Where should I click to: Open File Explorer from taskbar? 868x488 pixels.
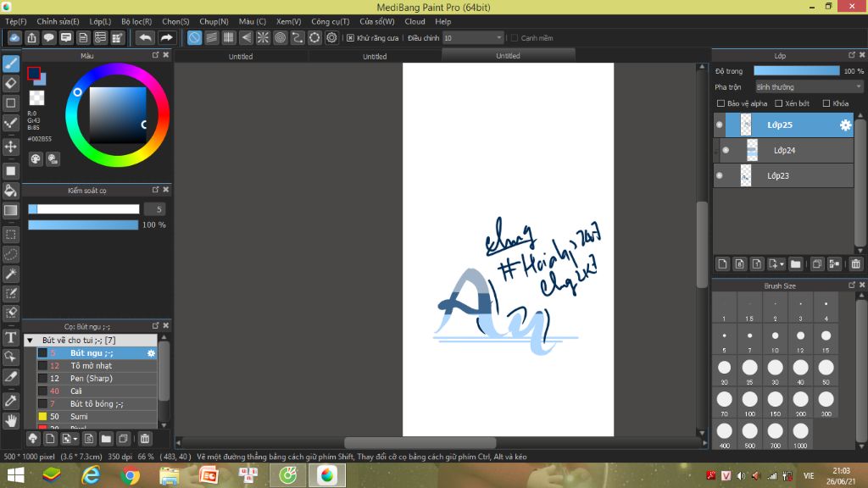[169, 476]
